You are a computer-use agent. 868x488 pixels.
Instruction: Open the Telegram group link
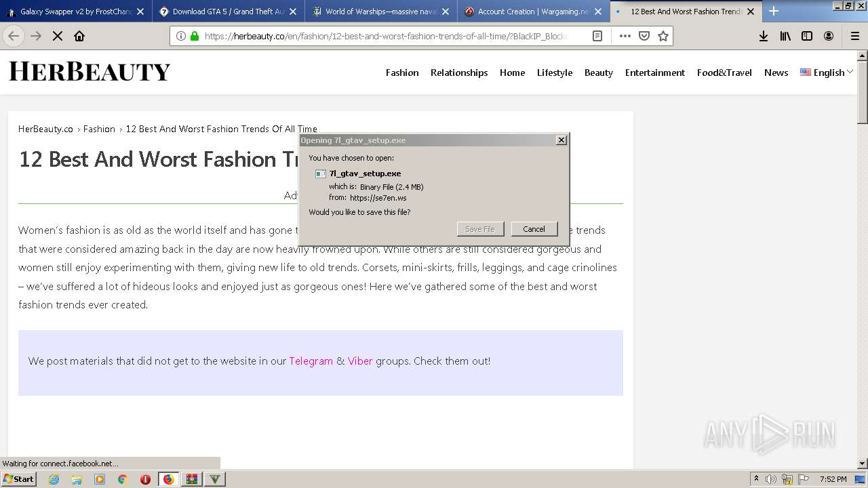[311, 361]
